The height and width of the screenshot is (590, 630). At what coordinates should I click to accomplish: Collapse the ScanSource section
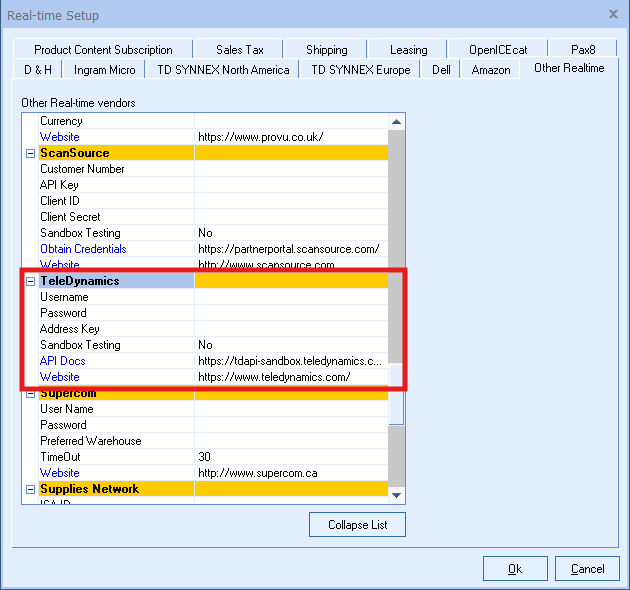coord(31,153)
